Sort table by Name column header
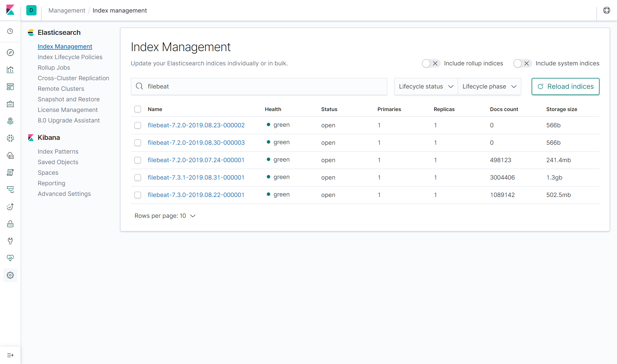 [155, 109]
